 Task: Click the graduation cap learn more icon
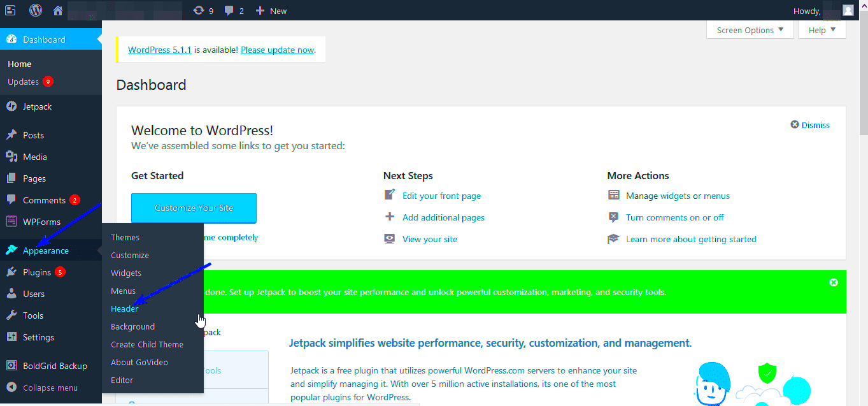(613, 239)
